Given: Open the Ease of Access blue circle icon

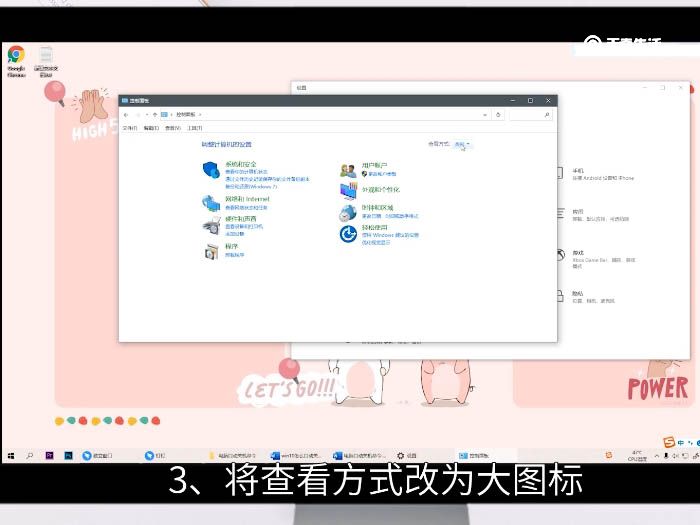Looking at the screenshot, I should click(348, 233).
